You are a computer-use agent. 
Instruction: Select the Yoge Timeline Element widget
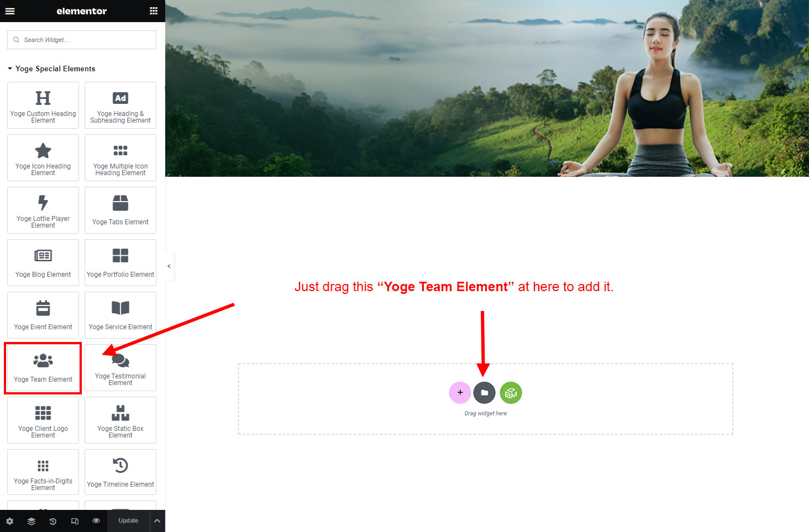[120, 473]
